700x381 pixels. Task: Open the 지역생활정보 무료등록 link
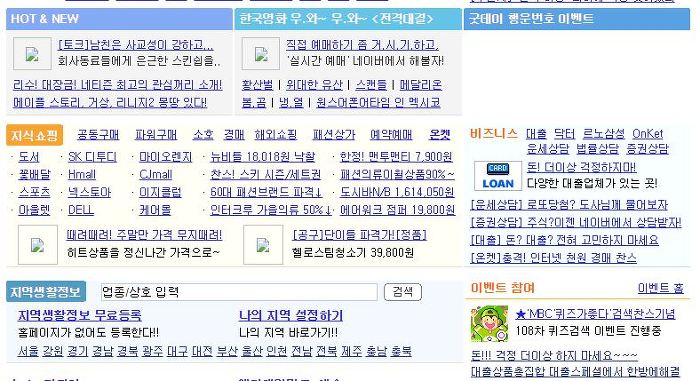click(x=79, y=315)
